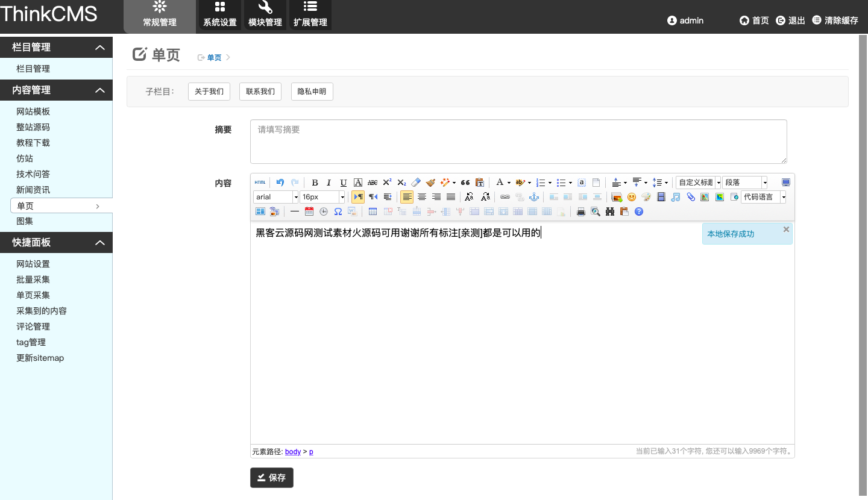The width and height of the screenshot is (868, 500).
Task: Open 新闻资讯 in the sidebar menu
Action: 33,190
